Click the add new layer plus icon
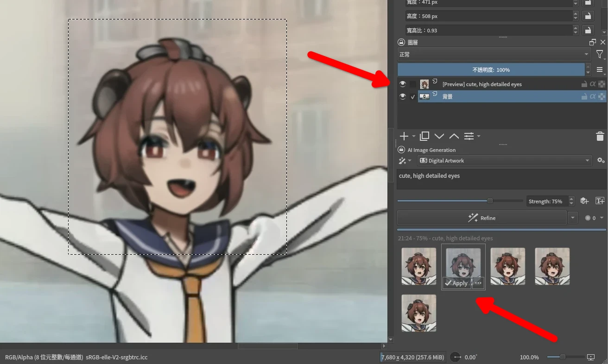Image resolution: width=608 pixels, height=364 pixels. coord(404,136)
